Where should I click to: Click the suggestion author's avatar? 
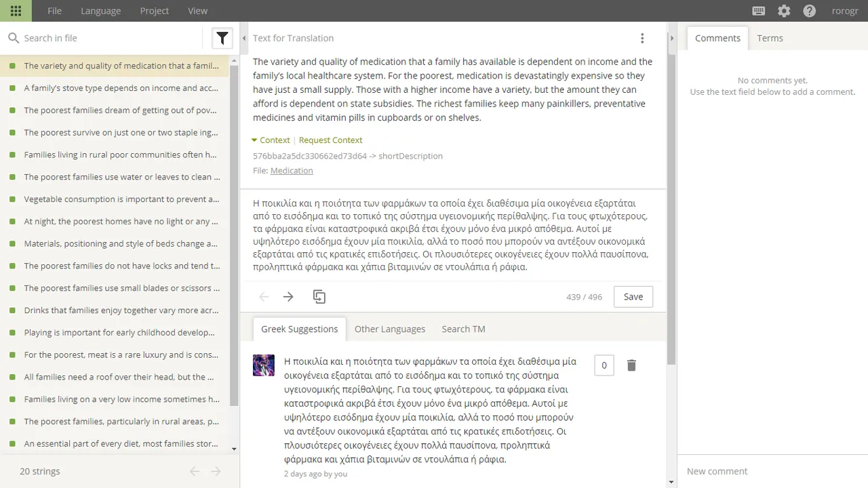tap(264, 365)
